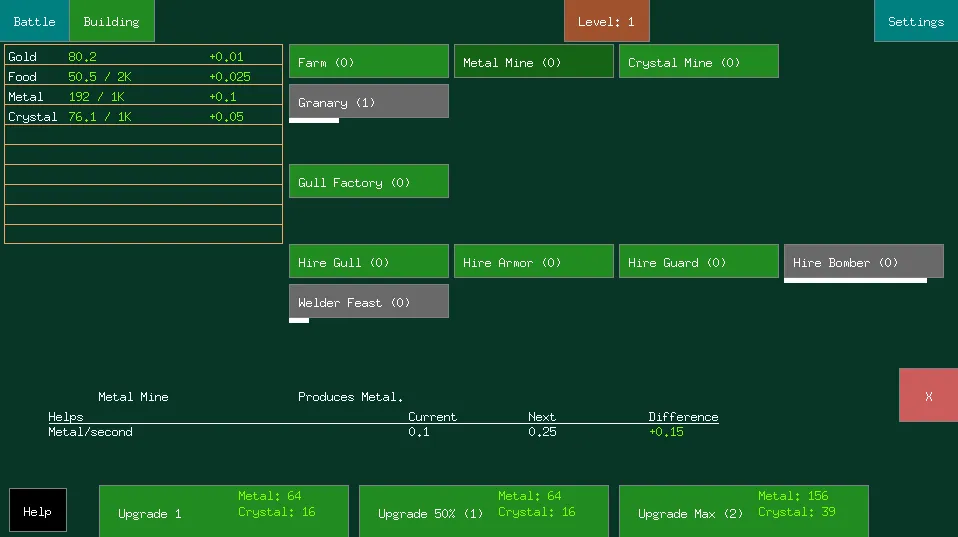Click Hire Armor
Screen dimensions: 958x537
pyautogui.click(x=533, y=262)
